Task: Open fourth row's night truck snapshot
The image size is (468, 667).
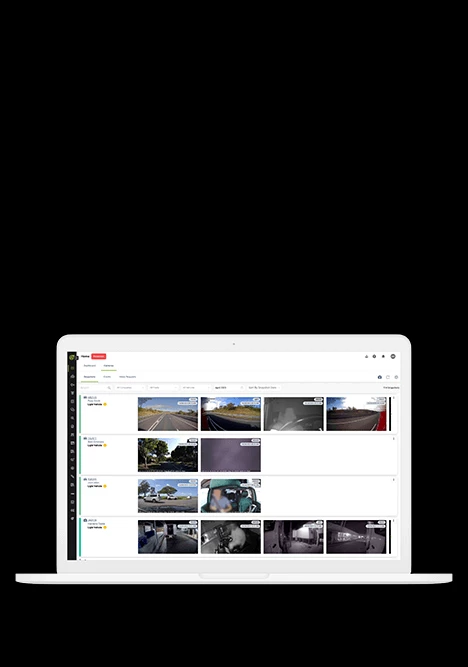Action: pyautogui.click(x=294, y=537)
